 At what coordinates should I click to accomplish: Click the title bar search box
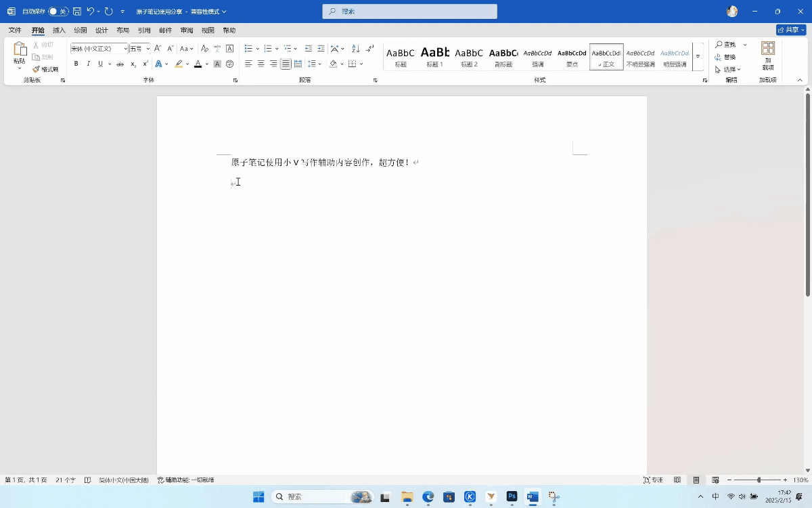click(x=410, y=12)
